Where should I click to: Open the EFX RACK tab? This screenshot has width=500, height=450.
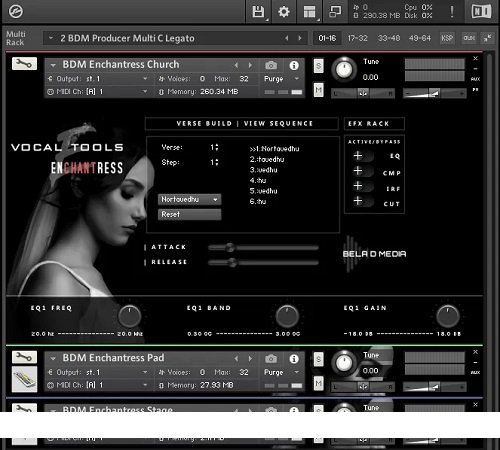click(x=374, y=124)
